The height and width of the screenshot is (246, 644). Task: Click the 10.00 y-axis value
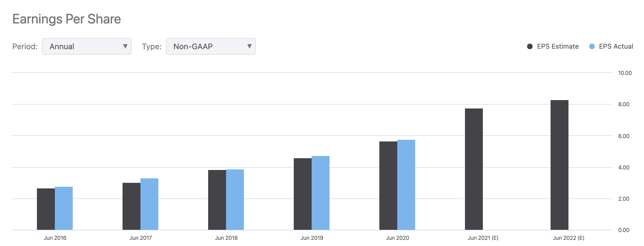point(625,73)
